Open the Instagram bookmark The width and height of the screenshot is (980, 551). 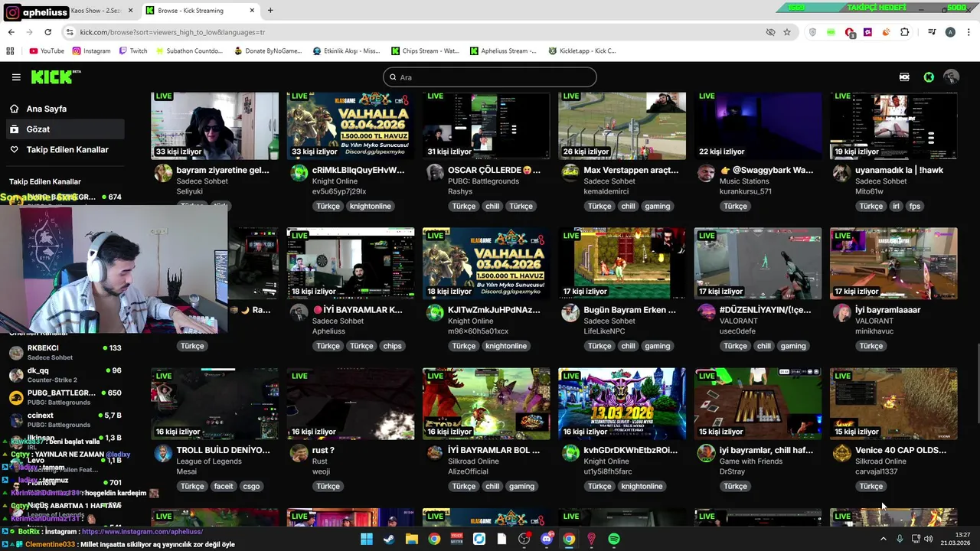(92, 51)
